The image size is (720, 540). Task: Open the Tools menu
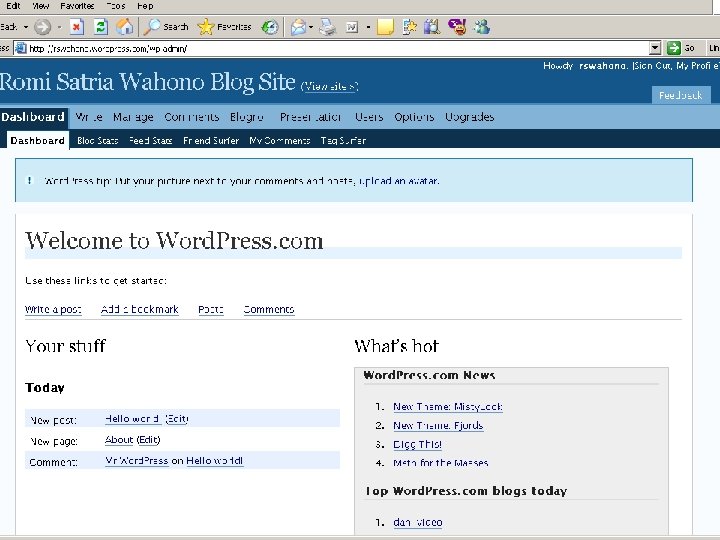pos(116,6)
